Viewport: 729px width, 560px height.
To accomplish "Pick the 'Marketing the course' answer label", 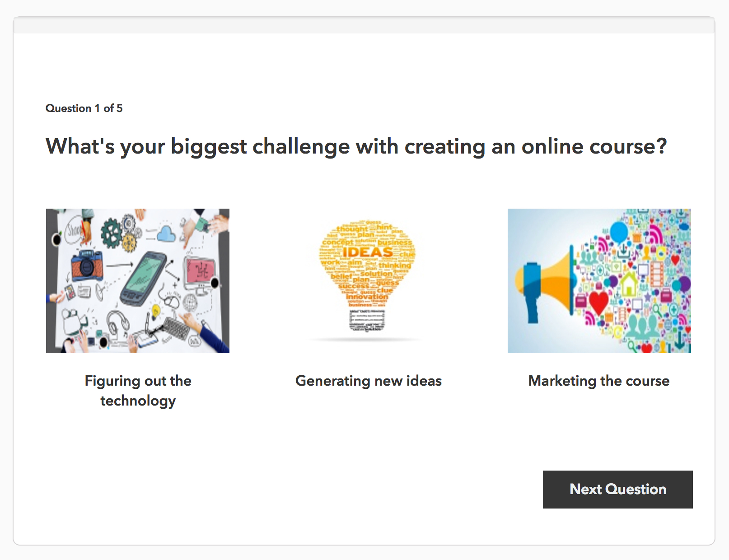I will click(x=599, y=381).
